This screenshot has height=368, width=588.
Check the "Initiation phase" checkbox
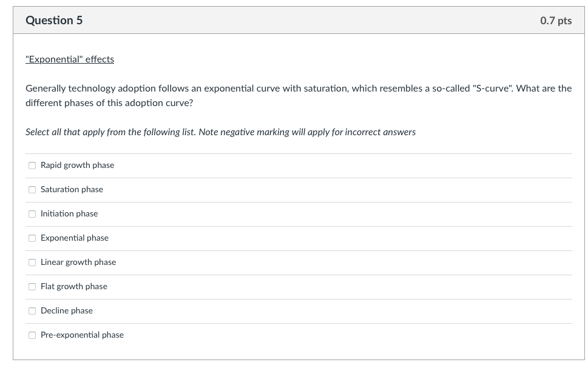tap(32, 214)
